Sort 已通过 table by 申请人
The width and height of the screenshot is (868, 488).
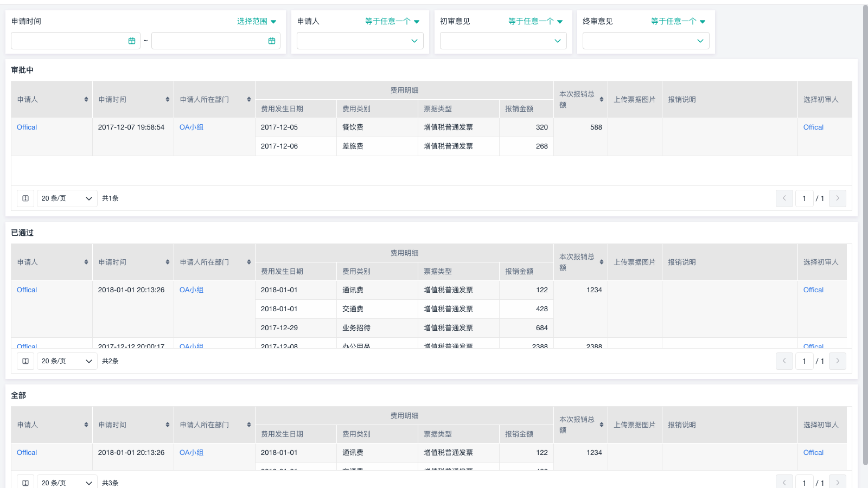point(86,262)
